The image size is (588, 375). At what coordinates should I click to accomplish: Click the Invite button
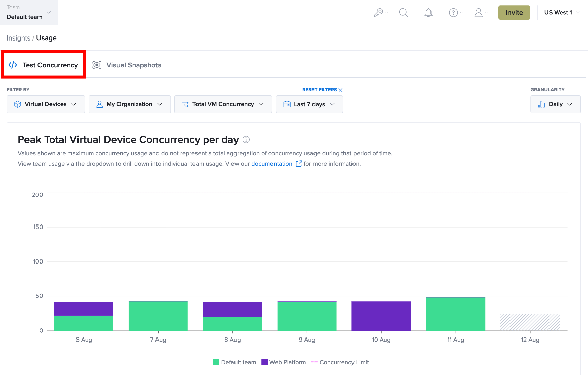(x=514, y=12)
